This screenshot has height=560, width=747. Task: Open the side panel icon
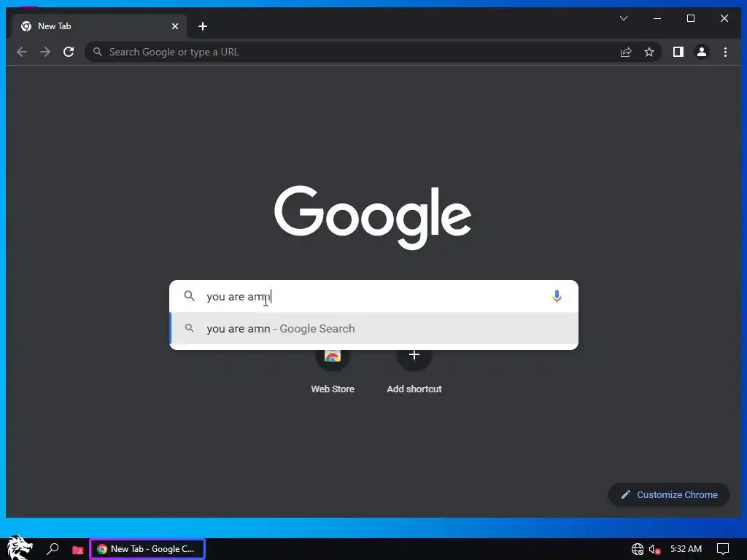pyautogui.click(x=678, y=52)
